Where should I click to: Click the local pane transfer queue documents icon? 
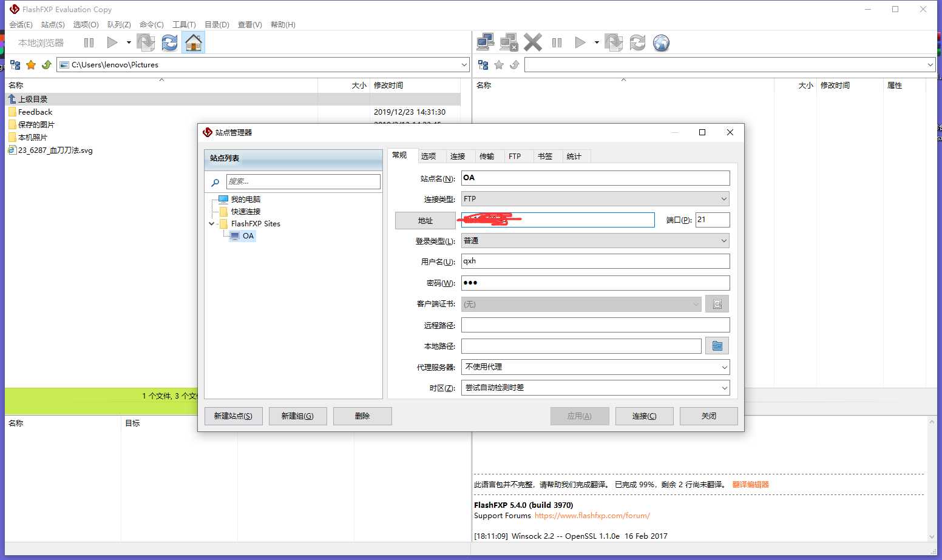click(x=146, y=42)
